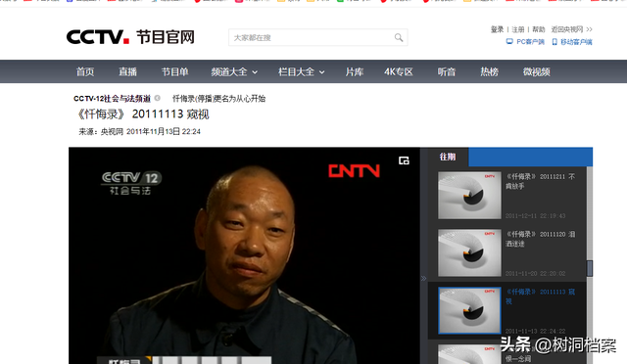This screenshot has height=364, width=627.
Task: Open 直播 in the navigation bar
Action: (x=128, y=72)
